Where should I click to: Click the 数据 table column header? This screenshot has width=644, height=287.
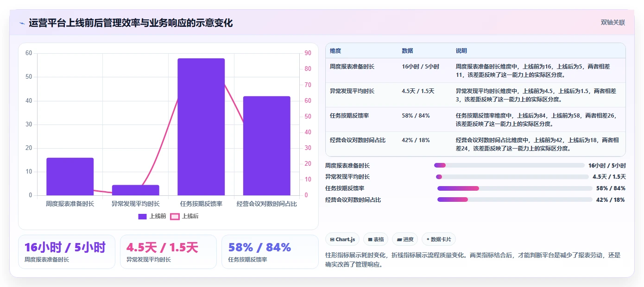(407, 51)
